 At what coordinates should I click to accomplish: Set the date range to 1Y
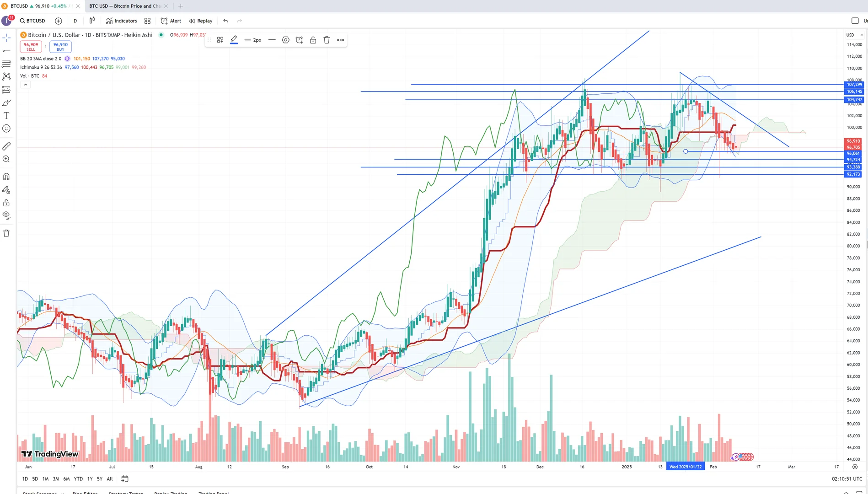90,479
